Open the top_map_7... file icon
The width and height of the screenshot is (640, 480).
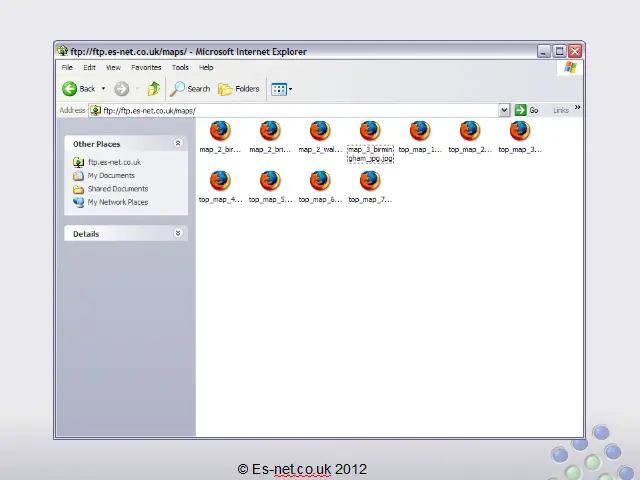point(370,181)
